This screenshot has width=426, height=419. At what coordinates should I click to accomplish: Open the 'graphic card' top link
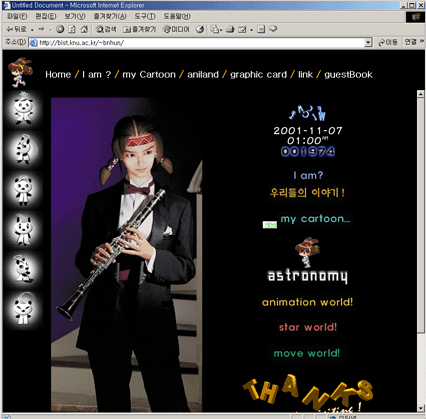click(x=258, y=74)
